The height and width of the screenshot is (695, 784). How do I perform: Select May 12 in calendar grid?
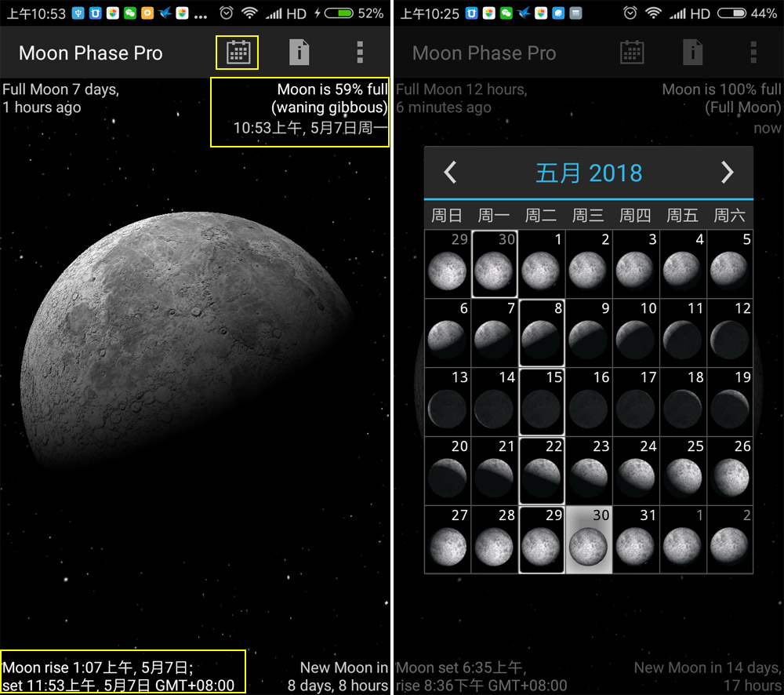(x=729, y=333)
